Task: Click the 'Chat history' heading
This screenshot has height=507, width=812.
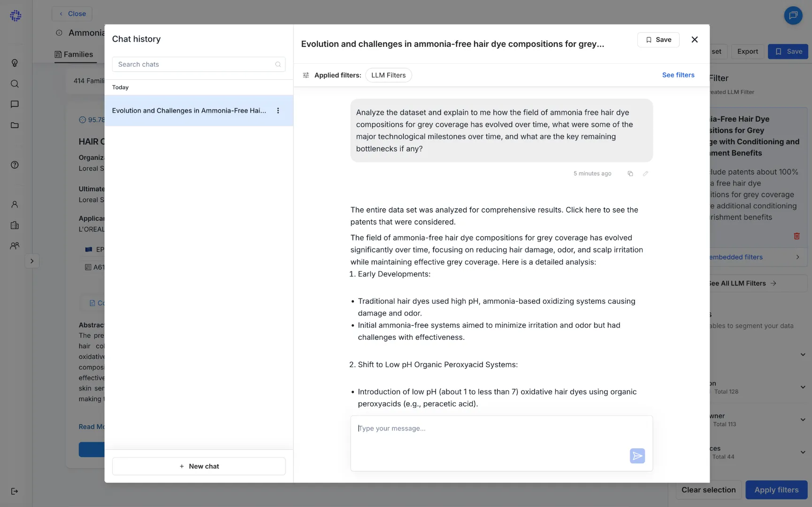Action: [136, 39]
